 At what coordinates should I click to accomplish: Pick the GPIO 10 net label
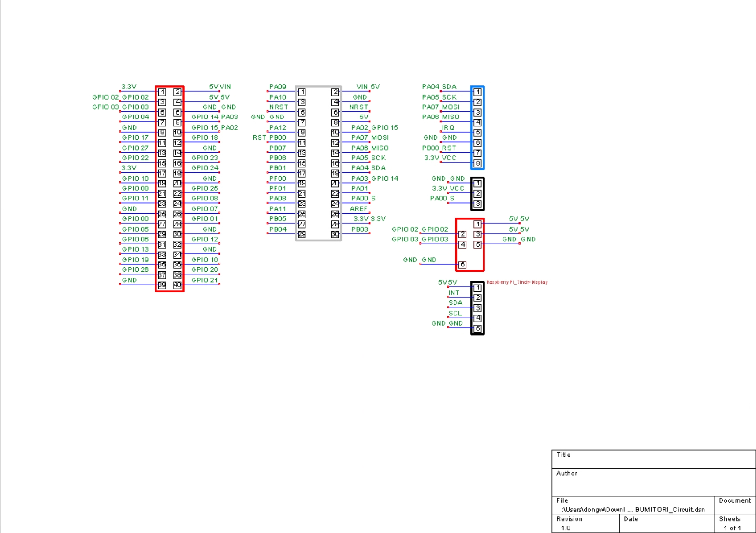click(135, 178)
